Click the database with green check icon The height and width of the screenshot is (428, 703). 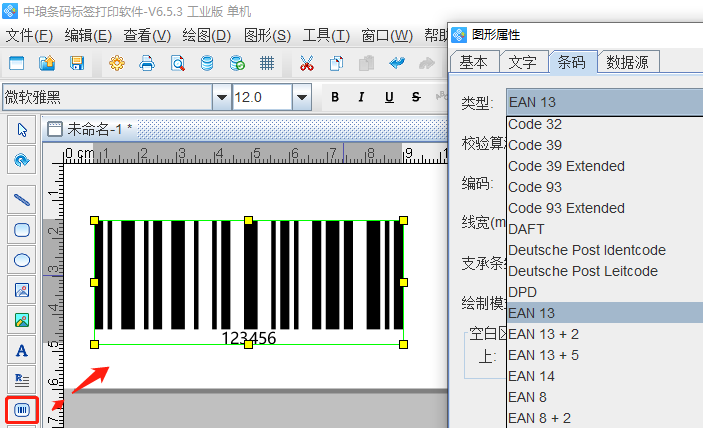[x=237, y=63]
